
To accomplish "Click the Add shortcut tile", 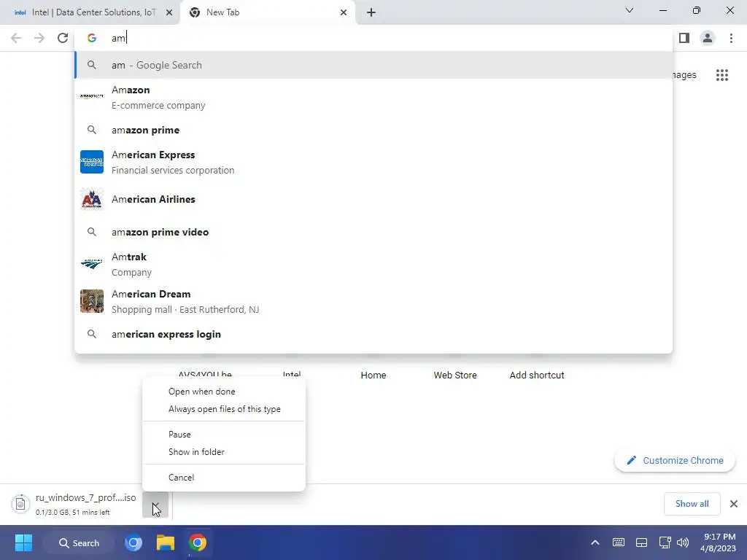I will pos(537,376).
